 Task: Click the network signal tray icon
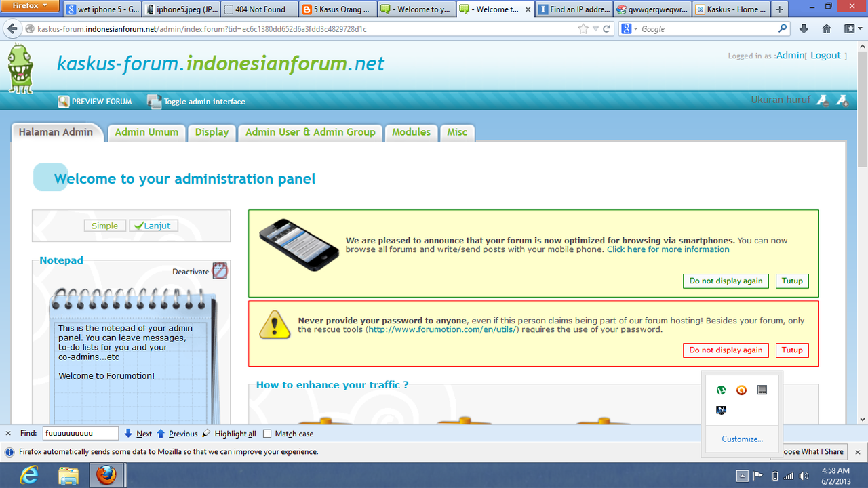click(x=790, y=476)
